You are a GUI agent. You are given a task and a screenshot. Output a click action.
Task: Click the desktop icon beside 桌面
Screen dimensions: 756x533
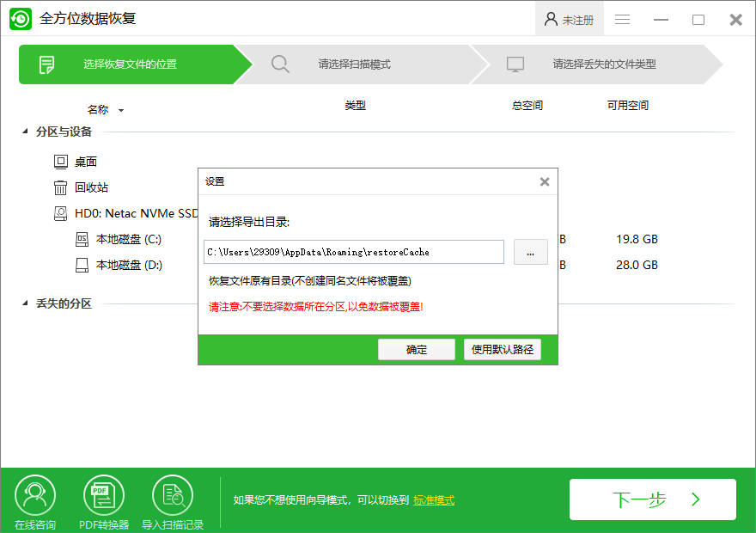tap(61, 162)
